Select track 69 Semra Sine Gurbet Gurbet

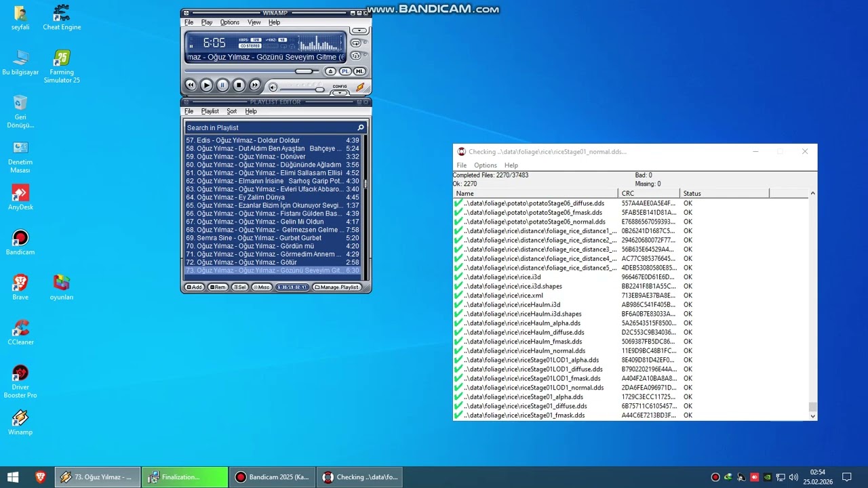pyautogui.click(x=273, y=238)
